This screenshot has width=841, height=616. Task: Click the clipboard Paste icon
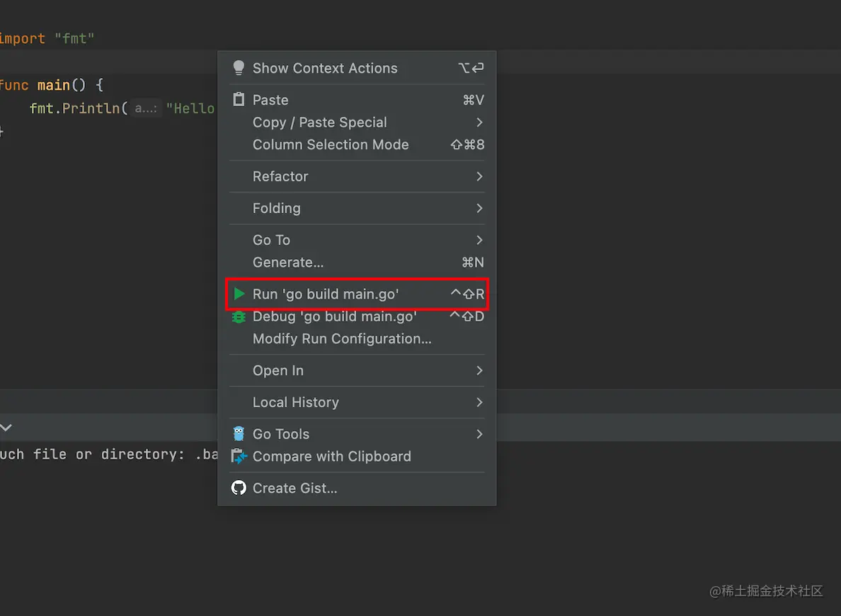(239, 100)
